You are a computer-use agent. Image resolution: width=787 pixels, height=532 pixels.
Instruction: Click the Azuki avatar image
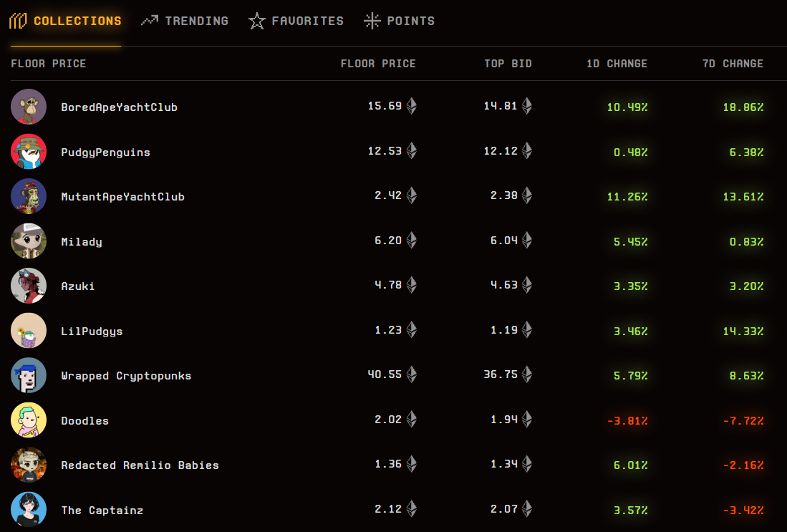coord(29,286)
